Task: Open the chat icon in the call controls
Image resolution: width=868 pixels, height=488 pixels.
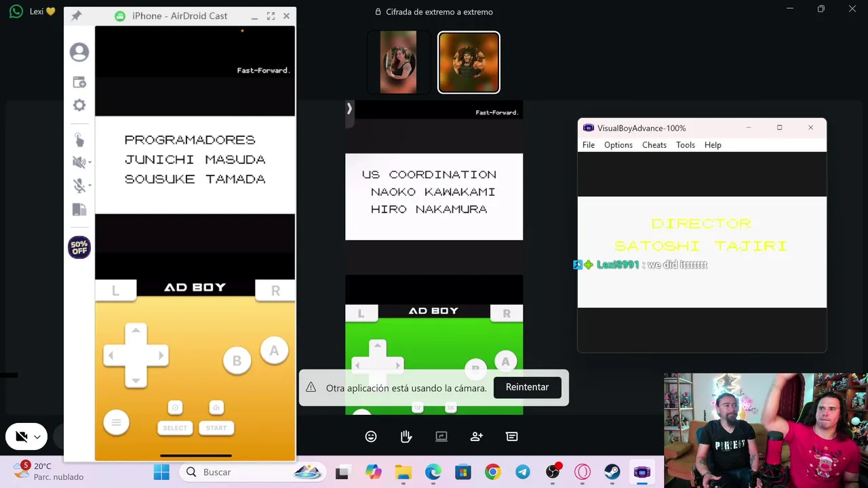Action: (512, 436)
